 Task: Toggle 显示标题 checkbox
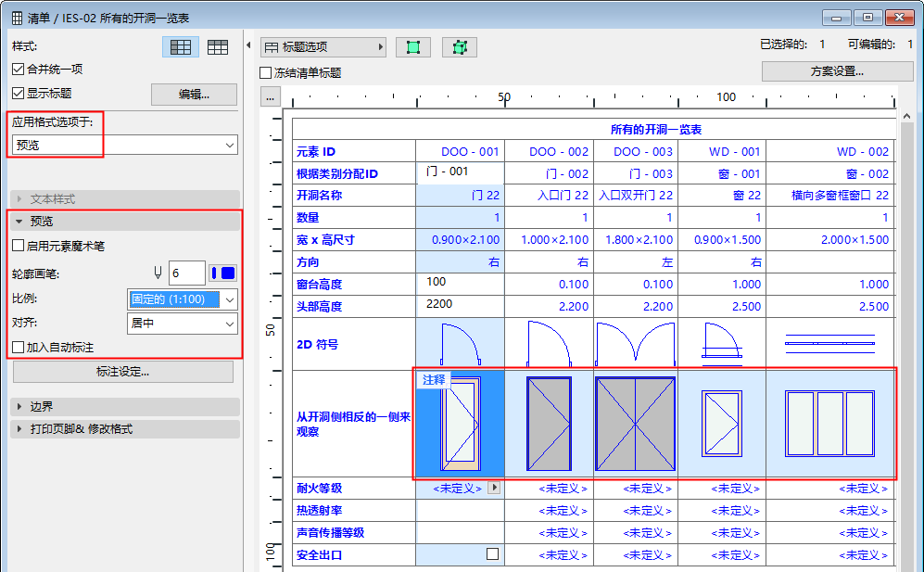point(19,94)
